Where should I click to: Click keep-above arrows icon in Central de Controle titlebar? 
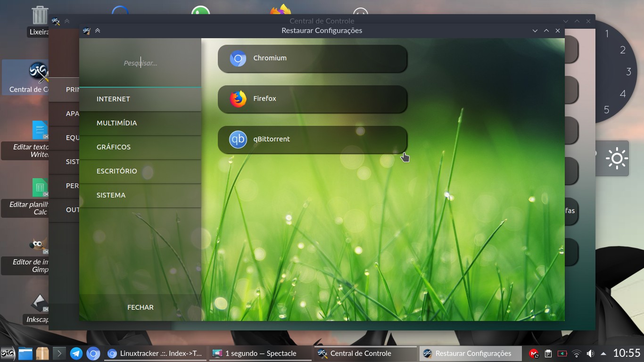tap(67, 21)
